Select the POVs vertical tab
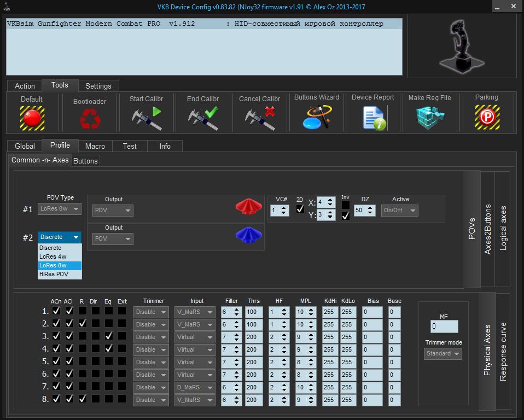This screenshot has width=524, height=420. 472,229
